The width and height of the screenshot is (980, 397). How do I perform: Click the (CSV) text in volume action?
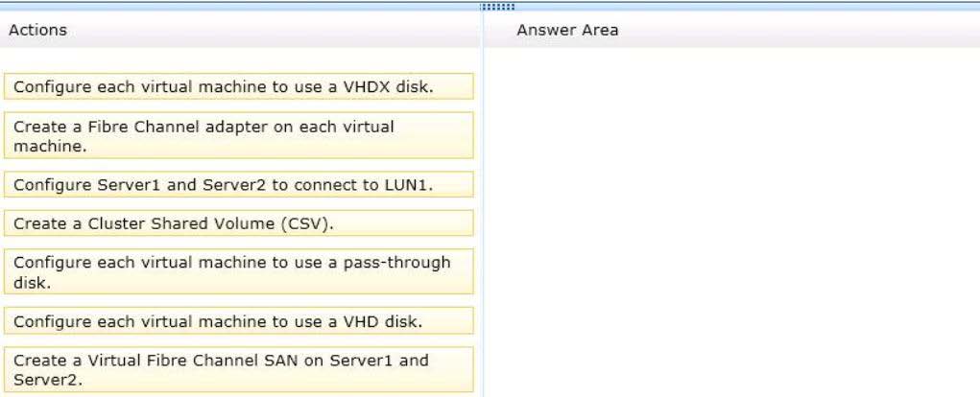[x=307, y=223]
